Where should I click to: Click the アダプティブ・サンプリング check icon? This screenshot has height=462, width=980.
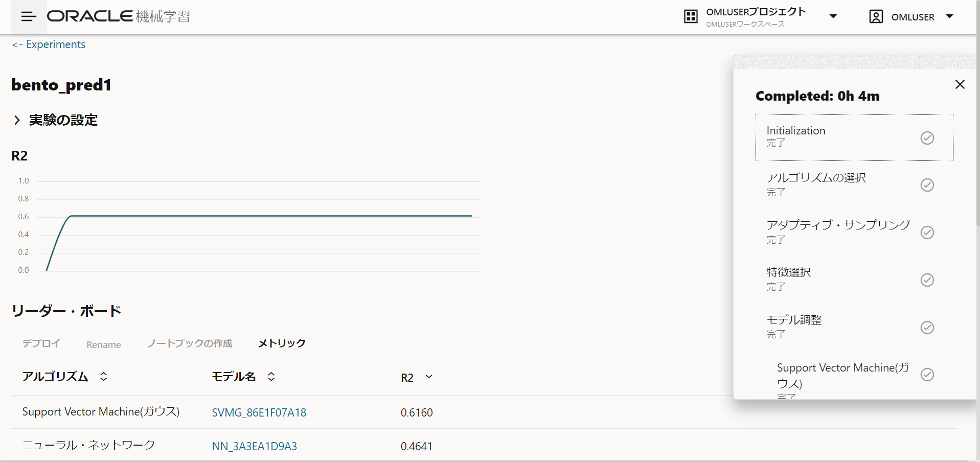coord(927,233)
